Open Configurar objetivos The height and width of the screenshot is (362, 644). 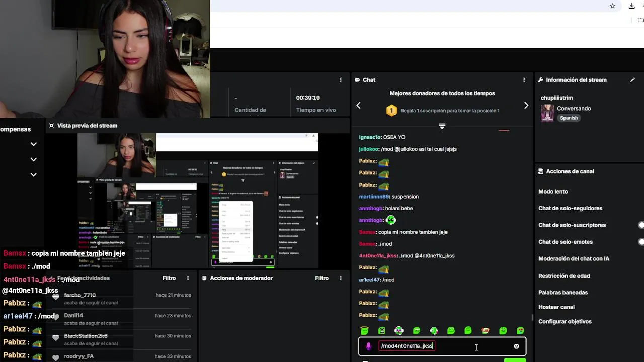click(565, 322)
